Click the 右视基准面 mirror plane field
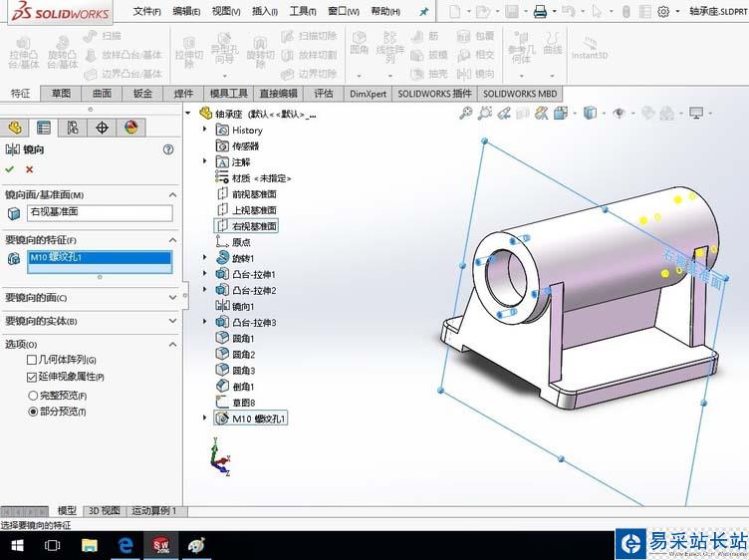The height and width of the screenshot is (560, 749). coord(100,212)
